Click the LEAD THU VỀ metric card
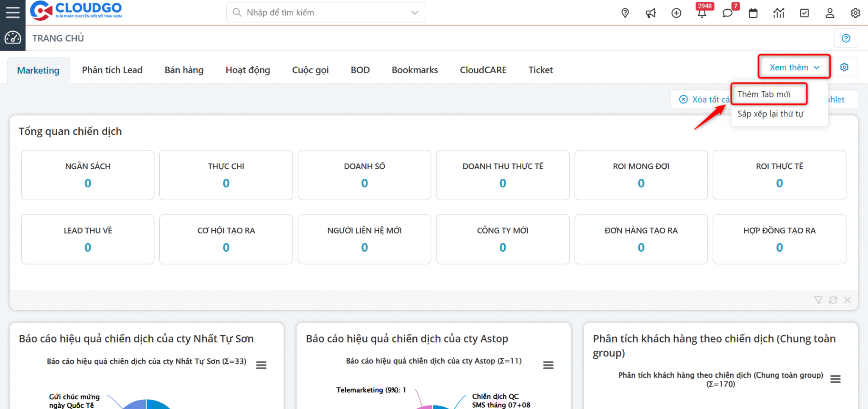The height and width of the screenshot is (409, 868). [88, 239]
